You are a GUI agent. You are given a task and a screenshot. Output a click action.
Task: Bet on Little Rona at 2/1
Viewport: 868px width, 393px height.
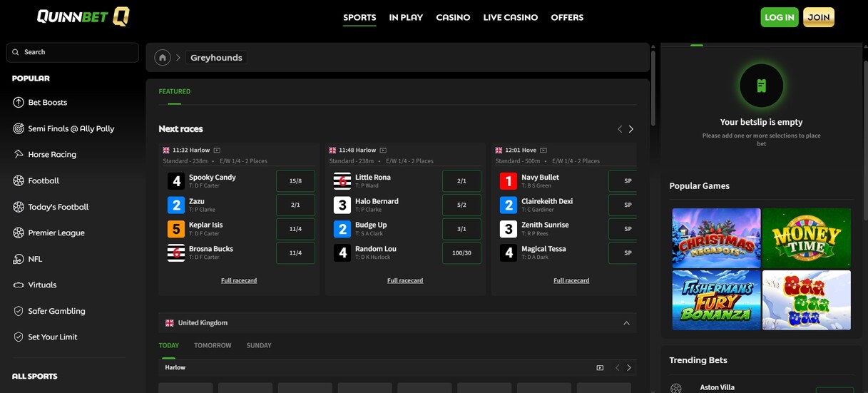pos(461,181)
